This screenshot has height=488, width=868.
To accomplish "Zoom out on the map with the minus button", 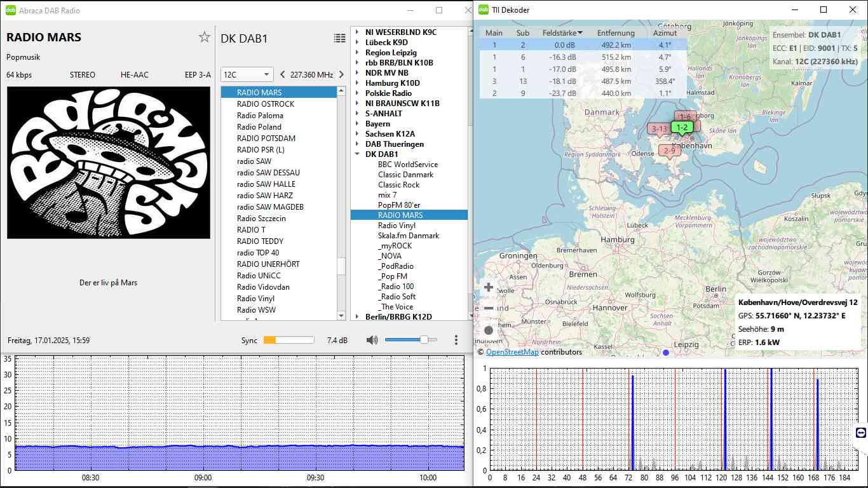I will 489,308.
